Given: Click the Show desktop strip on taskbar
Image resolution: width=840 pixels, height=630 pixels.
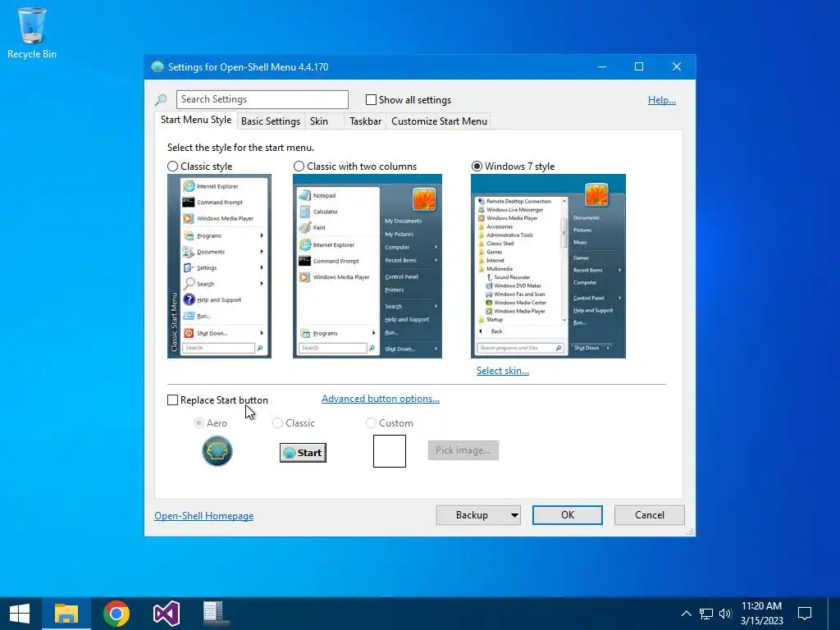Looking at the screenshot, I should (x=835, y=614).
